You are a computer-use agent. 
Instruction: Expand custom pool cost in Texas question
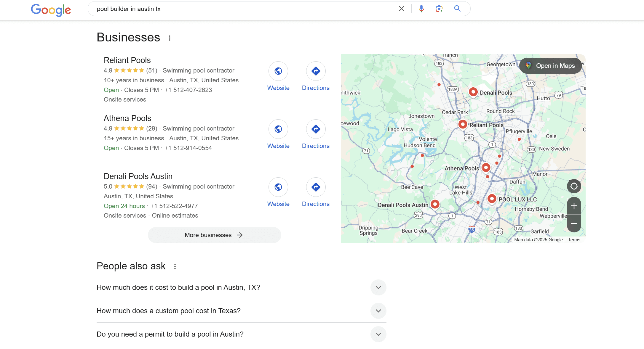[378, 311]
